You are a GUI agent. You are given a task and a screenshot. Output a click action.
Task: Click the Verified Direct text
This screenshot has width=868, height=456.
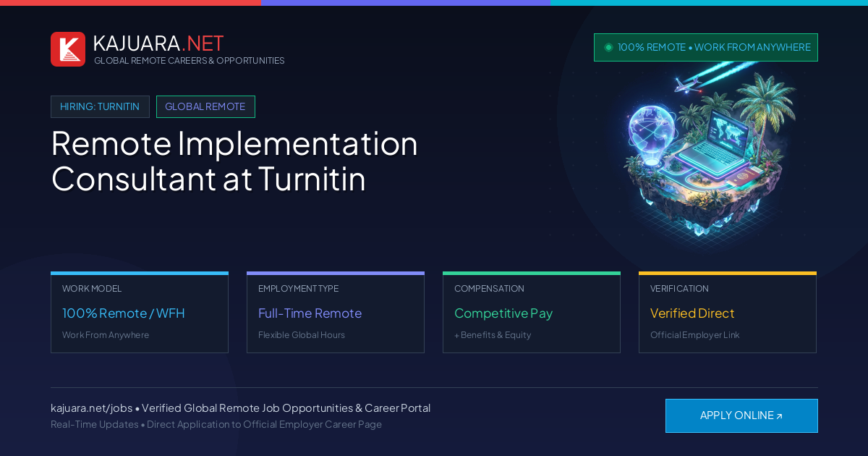[x=692, y=313]
